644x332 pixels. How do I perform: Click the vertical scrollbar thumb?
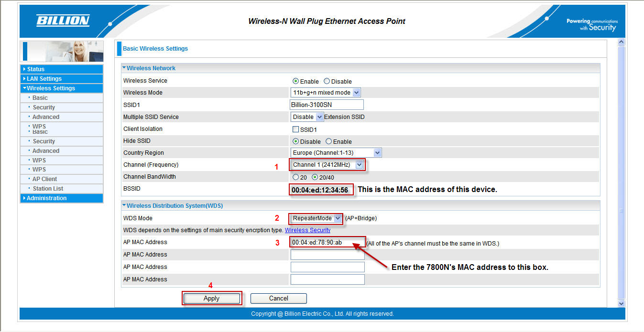tap(621, 172)
